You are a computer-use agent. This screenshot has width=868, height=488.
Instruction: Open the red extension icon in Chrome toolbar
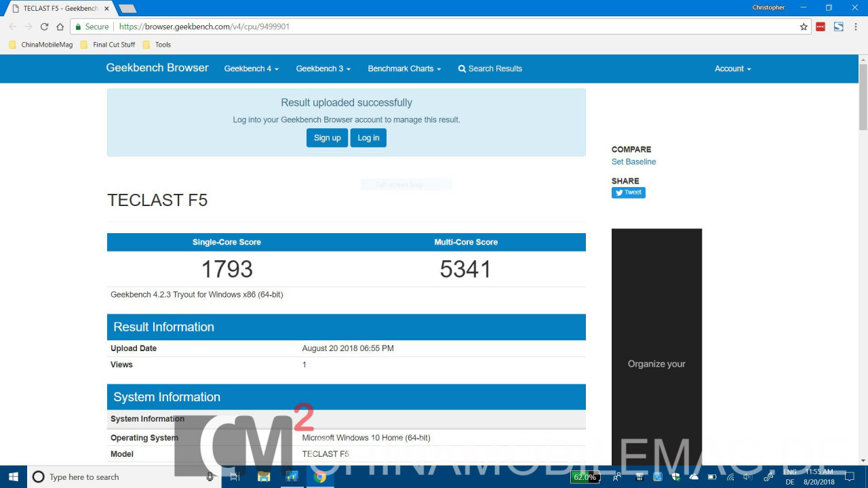coord(821,27)
